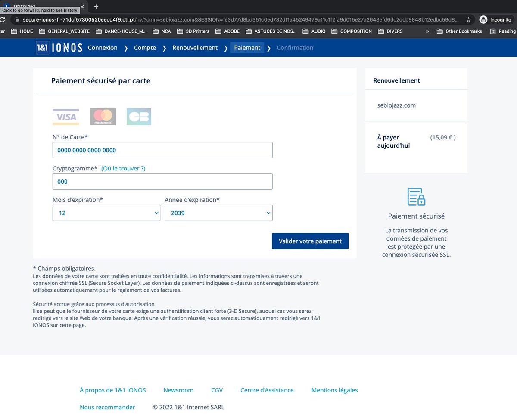Click the Incognito profile icon
The height and width of the screenshot is (420, 517).
point(483,20)
